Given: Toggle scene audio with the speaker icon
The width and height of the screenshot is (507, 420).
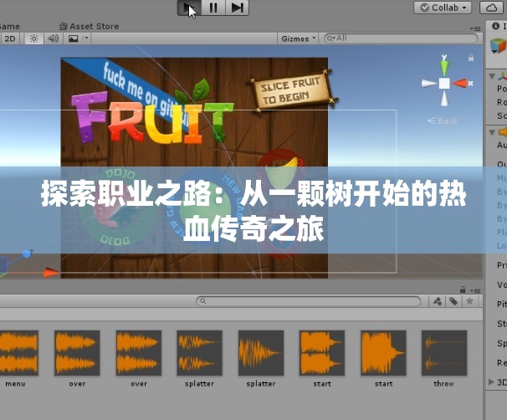Looking at the screenshot, I should [x=54, y=38].
